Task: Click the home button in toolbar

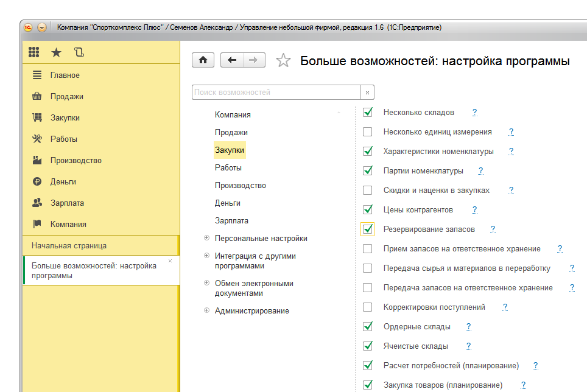Action: (203, 60)
